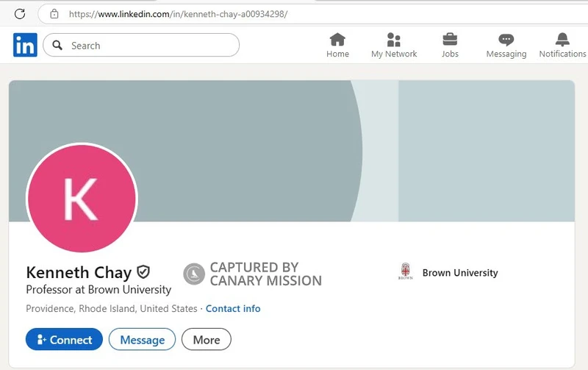Open the Brown University company link
Image resolution: width=588 pixels, height=370 pixels.
pyautogui.click(x=460, y=273)
